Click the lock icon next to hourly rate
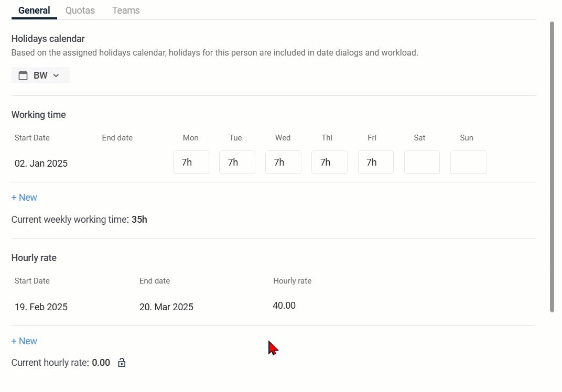562x392 pixels. click(122, 363)
